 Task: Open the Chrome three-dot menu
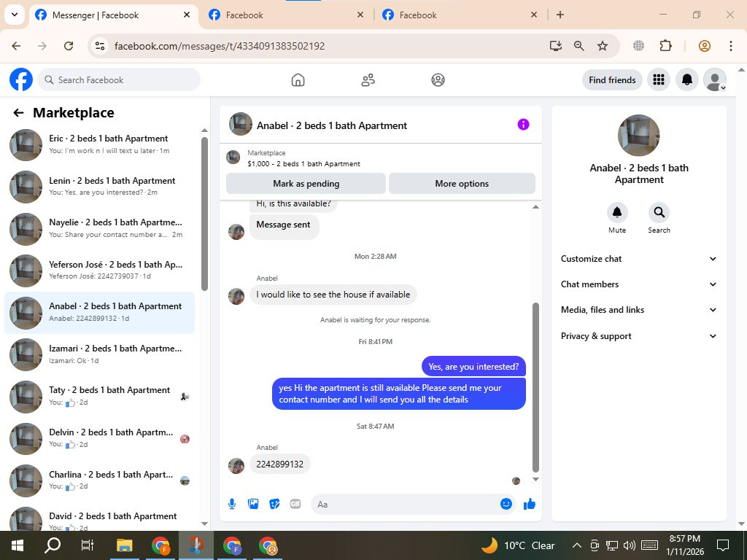[x=730, y=46]
